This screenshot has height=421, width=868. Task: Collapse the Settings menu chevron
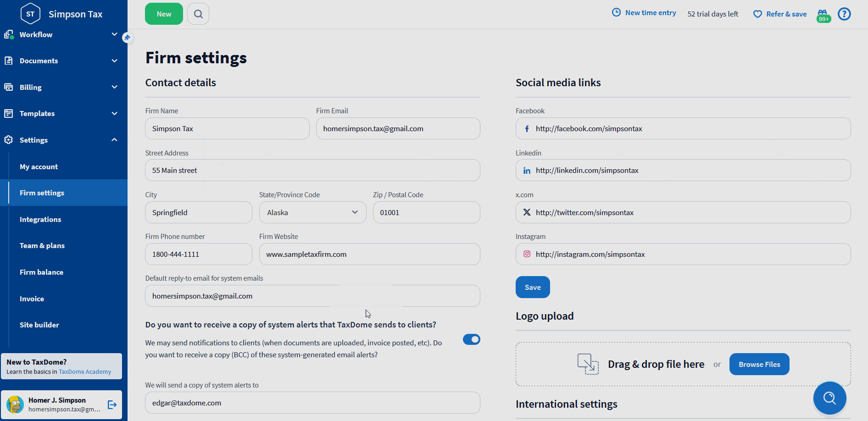click(114, 140)
